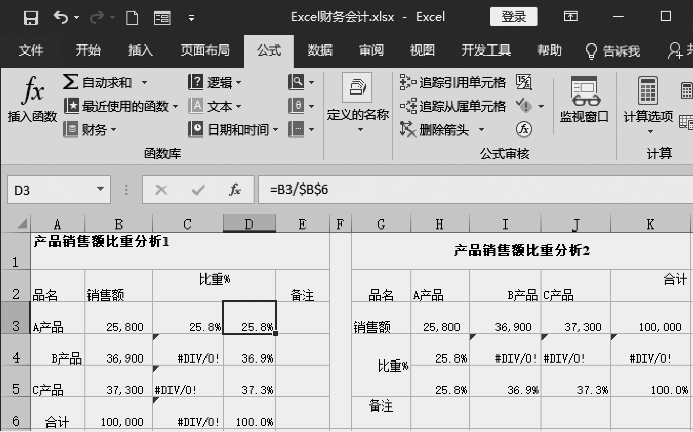This screenshot has width=693, height=432.
Task: Click the 登录 sign-in button
Action: click(x=514, y=17)
